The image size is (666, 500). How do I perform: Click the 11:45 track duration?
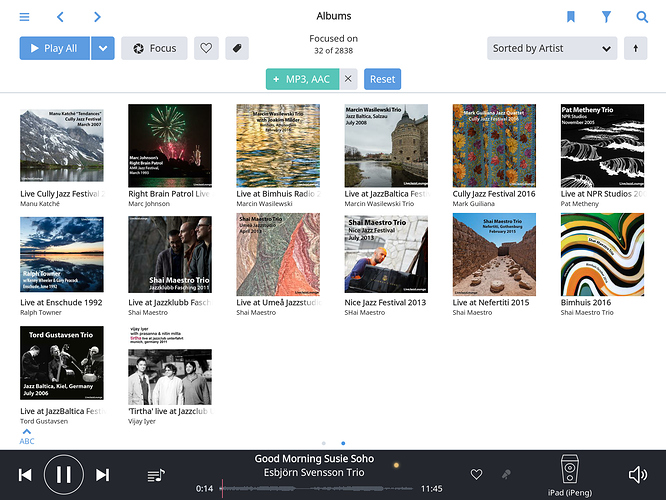click(x=432, y=489)
